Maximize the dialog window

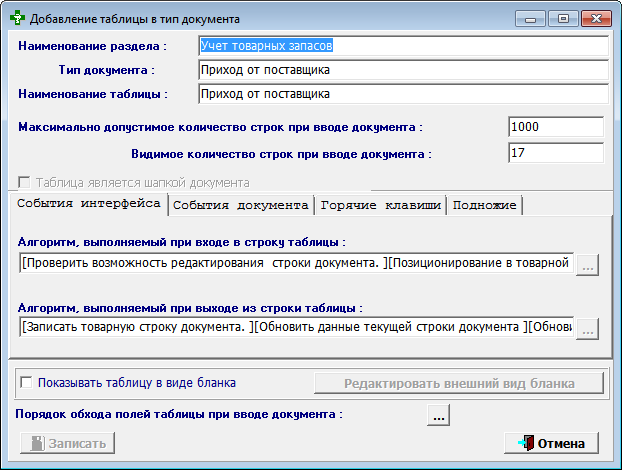point(563,19)
